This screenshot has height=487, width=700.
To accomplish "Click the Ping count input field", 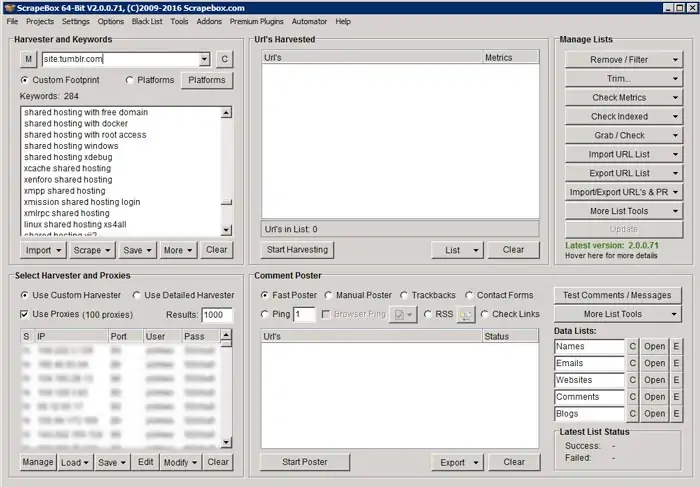I will (304, 315).
